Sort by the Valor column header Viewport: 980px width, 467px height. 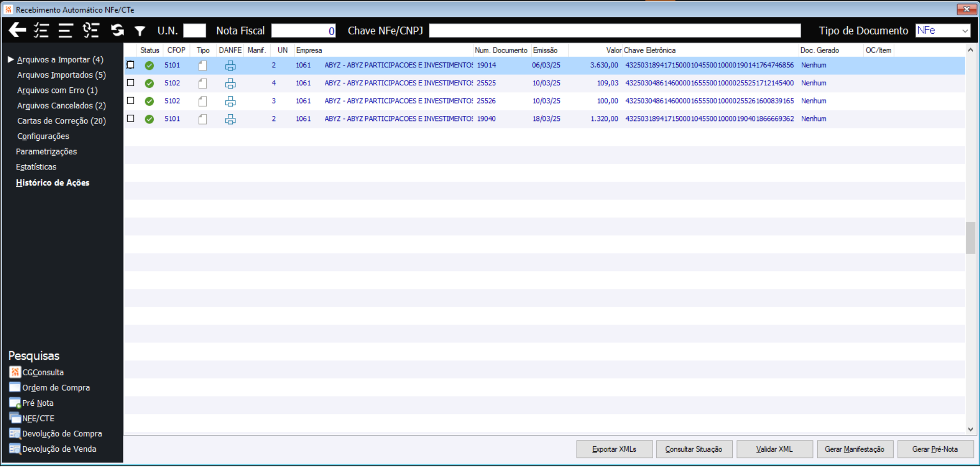[595, 50]
